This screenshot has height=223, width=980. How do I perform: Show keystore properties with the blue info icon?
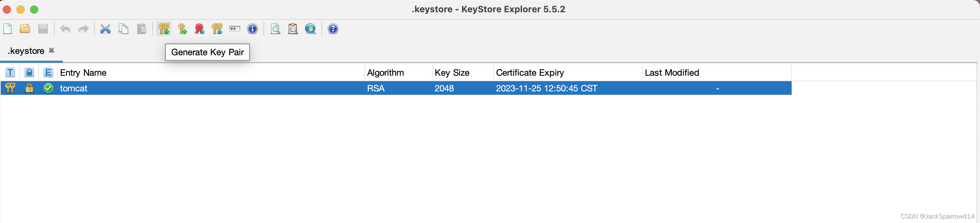(x=253, y=29)
